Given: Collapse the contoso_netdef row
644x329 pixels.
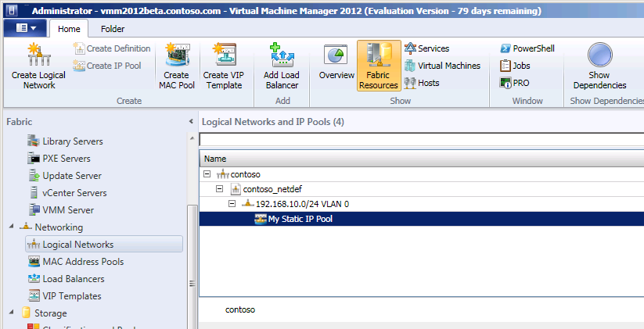Looking at the screenshot, I should [x=220, y=188].
